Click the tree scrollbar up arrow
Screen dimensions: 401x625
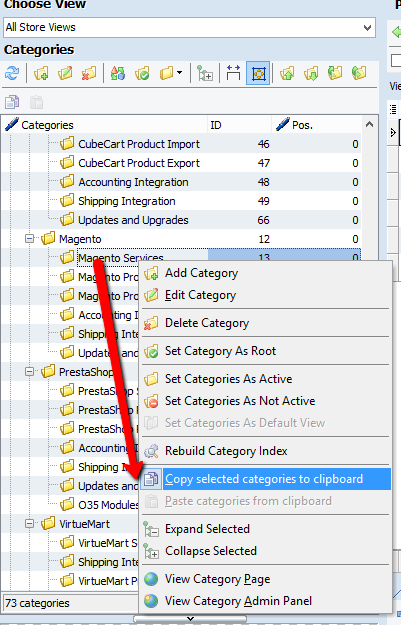(x=369, y=124)
